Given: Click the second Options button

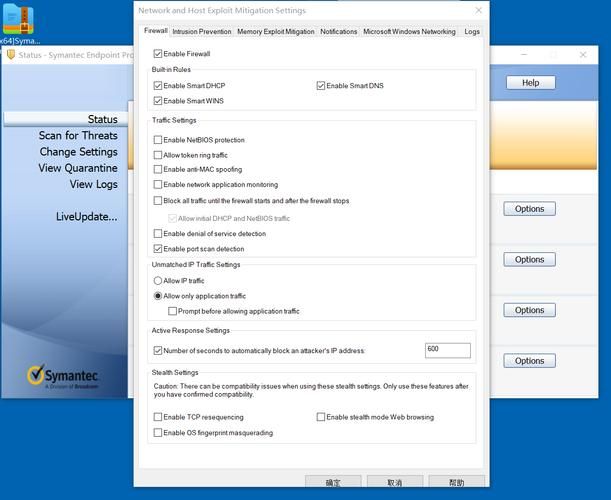Looking at the screenshot, I should [530, 260].
